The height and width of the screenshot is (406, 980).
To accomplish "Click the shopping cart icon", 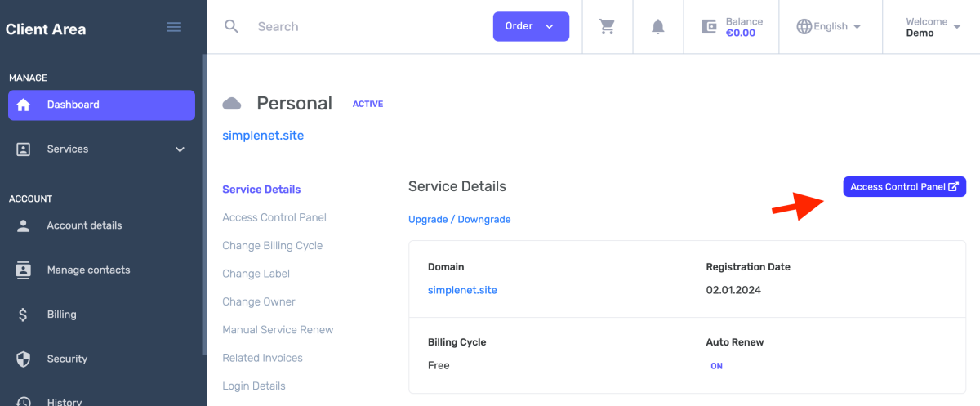I will [x=607, y=27].
